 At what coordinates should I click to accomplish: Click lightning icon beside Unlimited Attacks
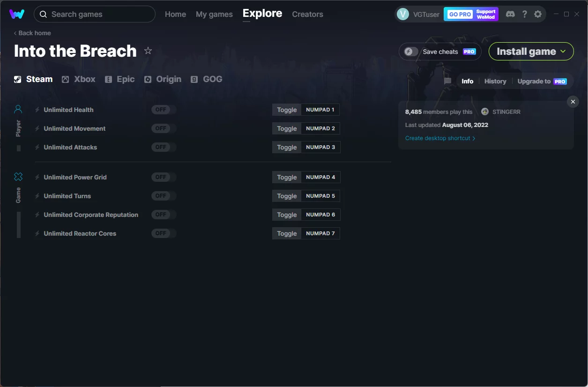coord(37,147)
